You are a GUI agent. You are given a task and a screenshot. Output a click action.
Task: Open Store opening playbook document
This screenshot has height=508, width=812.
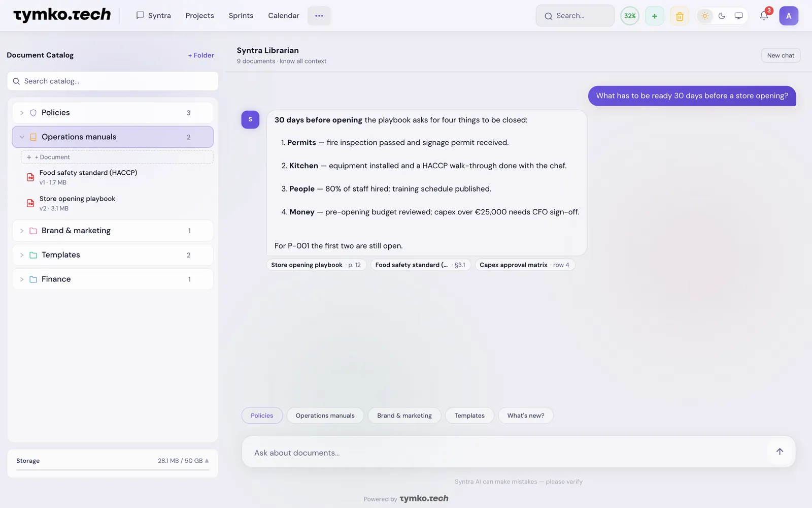pyautogui.click(x=117, y=203)
